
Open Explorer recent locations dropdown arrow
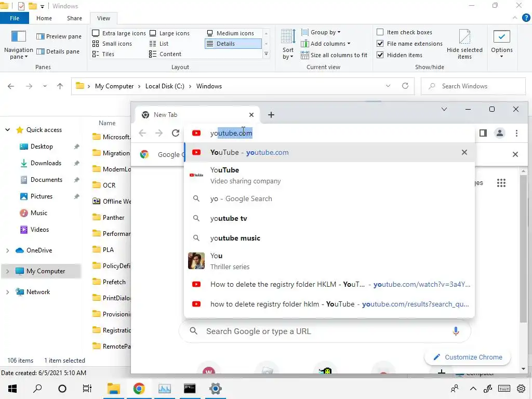point(45,86)
